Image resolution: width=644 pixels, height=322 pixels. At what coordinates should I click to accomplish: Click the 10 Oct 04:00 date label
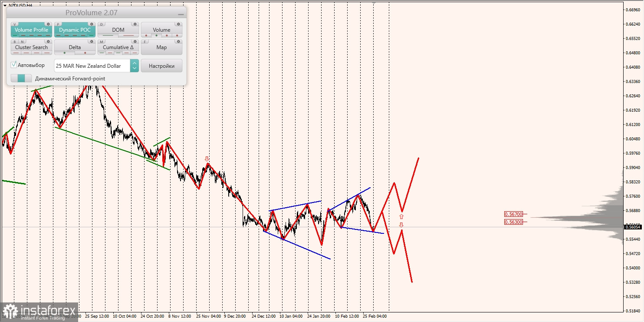[125, 316]
